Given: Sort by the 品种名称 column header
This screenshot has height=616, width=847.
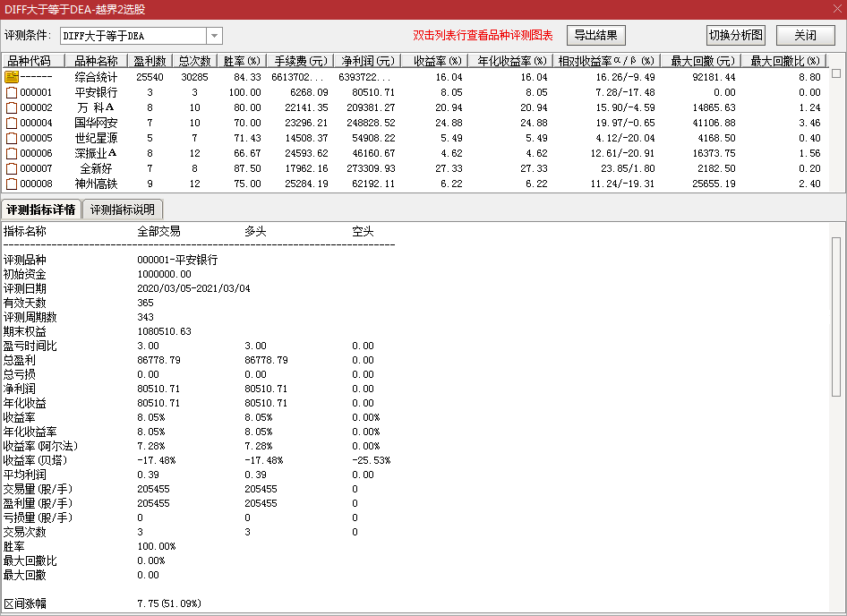Looking at the screenshot, I should 96,61.
